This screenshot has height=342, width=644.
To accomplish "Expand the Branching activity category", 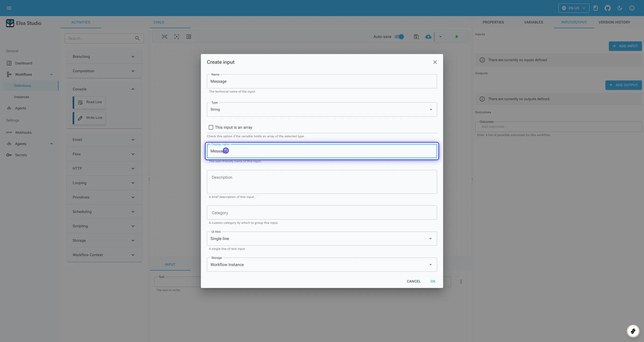I will coord(104,57).
